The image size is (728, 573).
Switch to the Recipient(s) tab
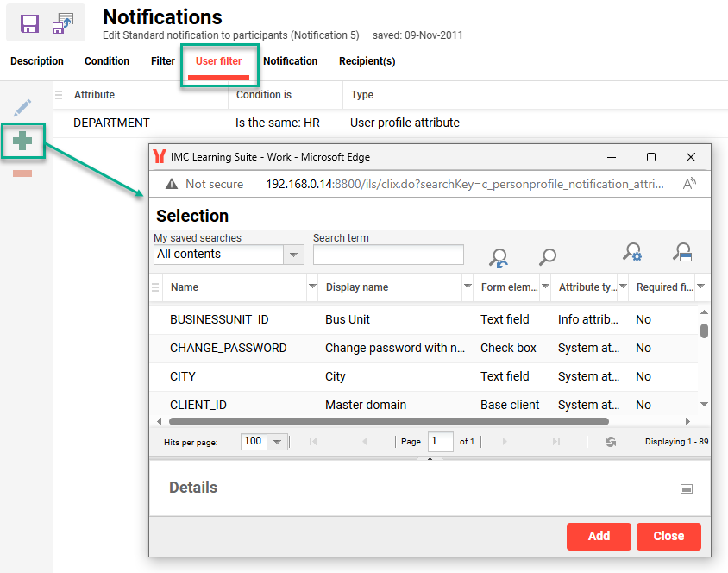click(x=367, y=61)
